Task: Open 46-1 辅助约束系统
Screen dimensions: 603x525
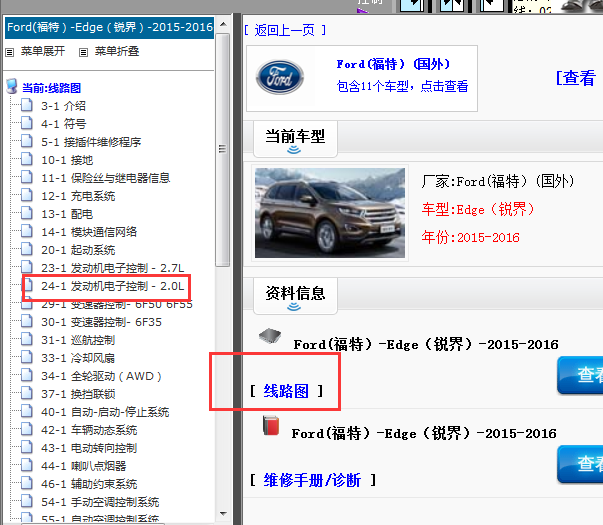Action: click(89, 484)
